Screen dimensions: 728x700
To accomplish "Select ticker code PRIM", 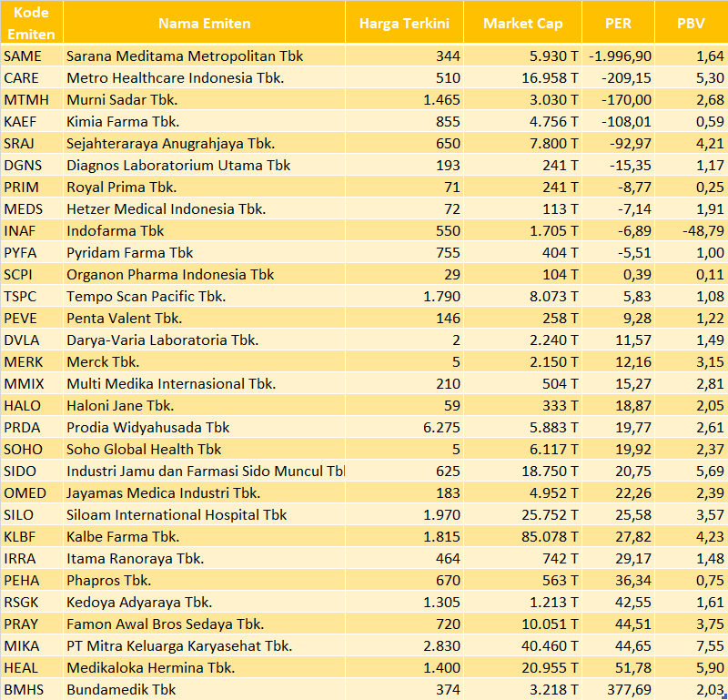I will click(x=21, y=188).
